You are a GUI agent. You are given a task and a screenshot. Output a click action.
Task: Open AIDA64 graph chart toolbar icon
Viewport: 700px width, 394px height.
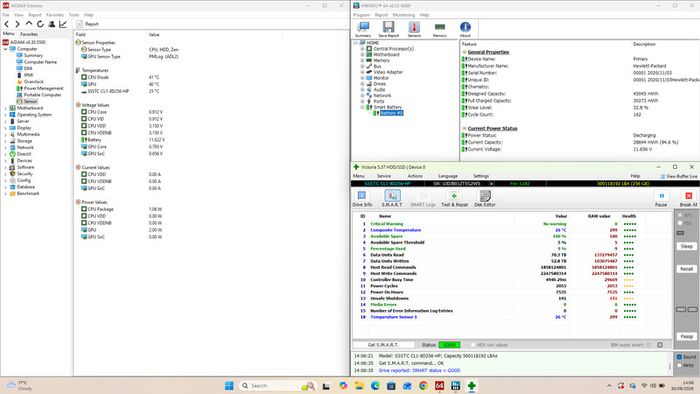(63, 24)
